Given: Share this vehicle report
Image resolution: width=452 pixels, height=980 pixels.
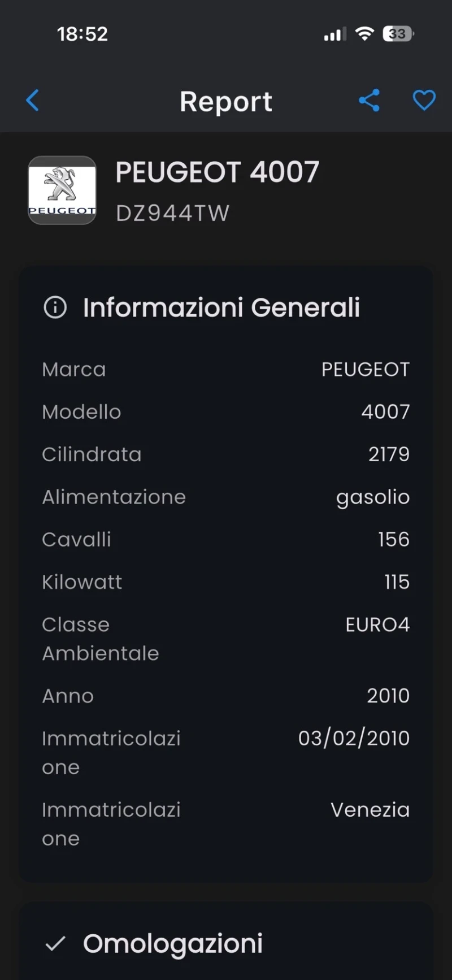Looking at the screenshot, I should [x=369, y=101].
